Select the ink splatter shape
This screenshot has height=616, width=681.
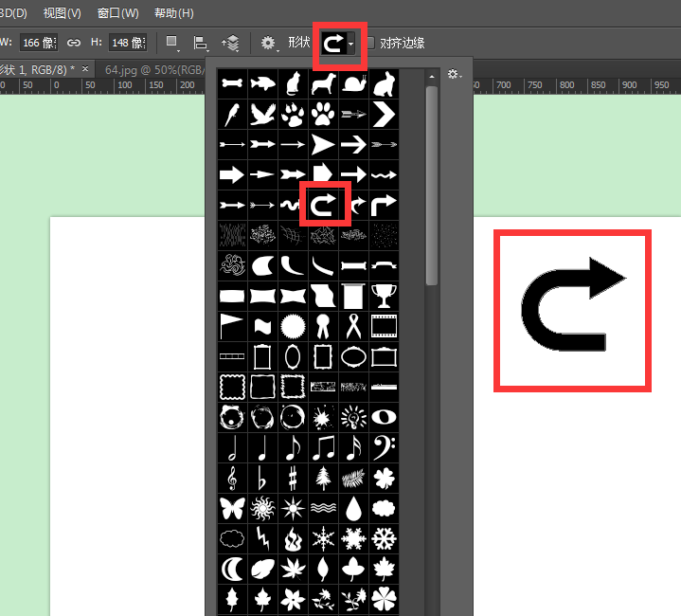coord(323,418)
